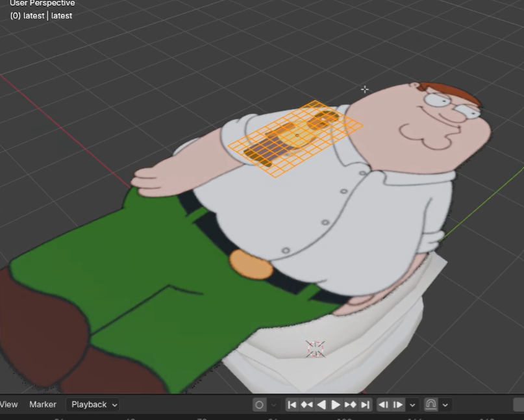This screenshot has width=524, height=420.
Task: Jump to the end frame
Action: click(366, 405)
